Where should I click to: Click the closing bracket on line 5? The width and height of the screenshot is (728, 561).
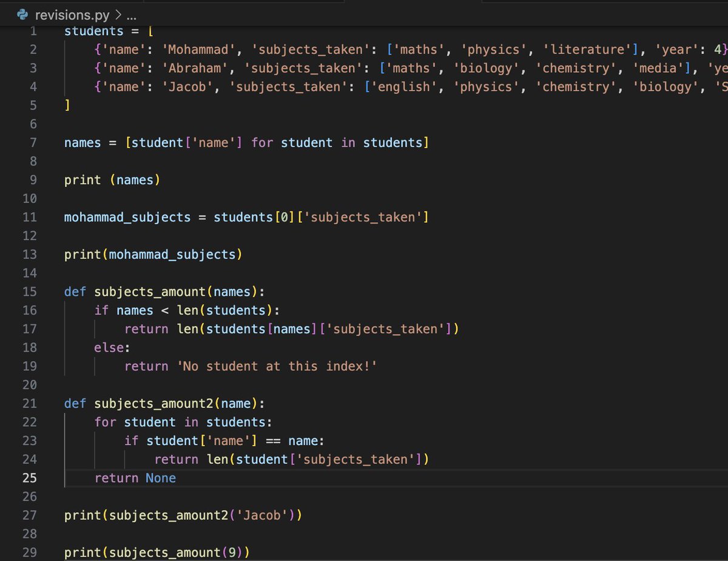click(x=67, y=106)
